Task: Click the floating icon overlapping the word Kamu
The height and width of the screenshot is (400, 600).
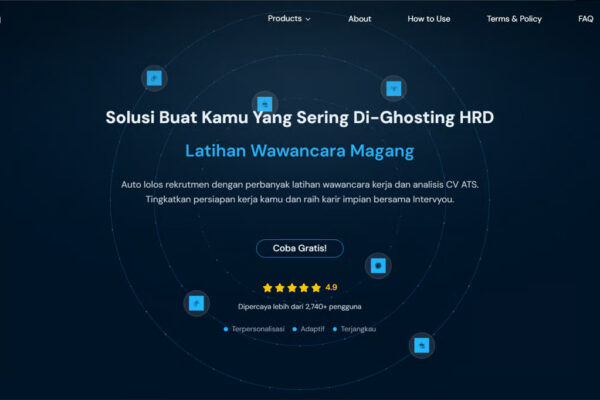Action: click(x=264, y=103)
